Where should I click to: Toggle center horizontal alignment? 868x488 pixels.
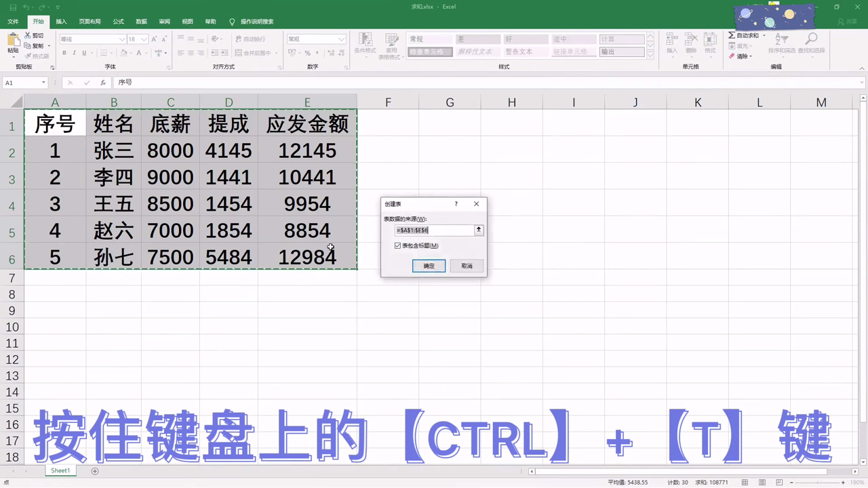click(191, 53)
